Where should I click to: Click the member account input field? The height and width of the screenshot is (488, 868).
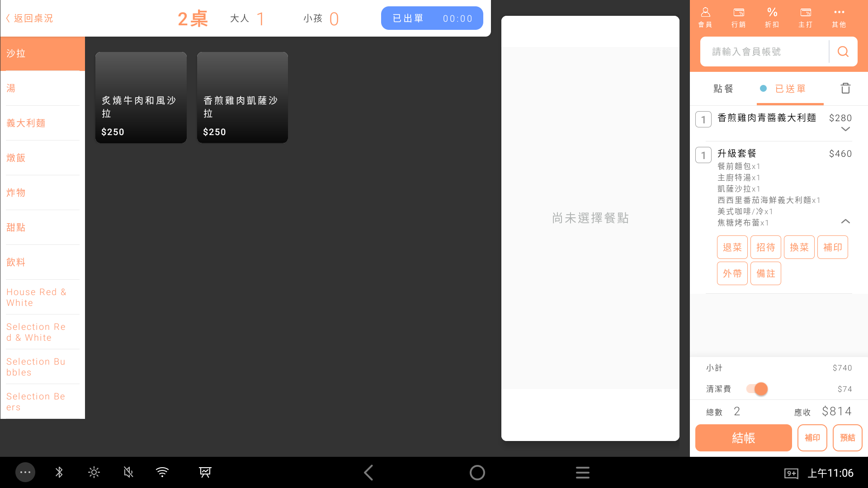764,52
